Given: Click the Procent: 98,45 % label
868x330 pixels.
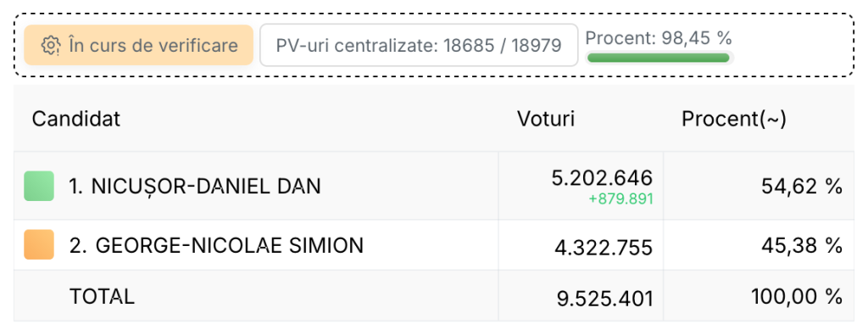Looking at the screenshot, I should coord(659,37).
